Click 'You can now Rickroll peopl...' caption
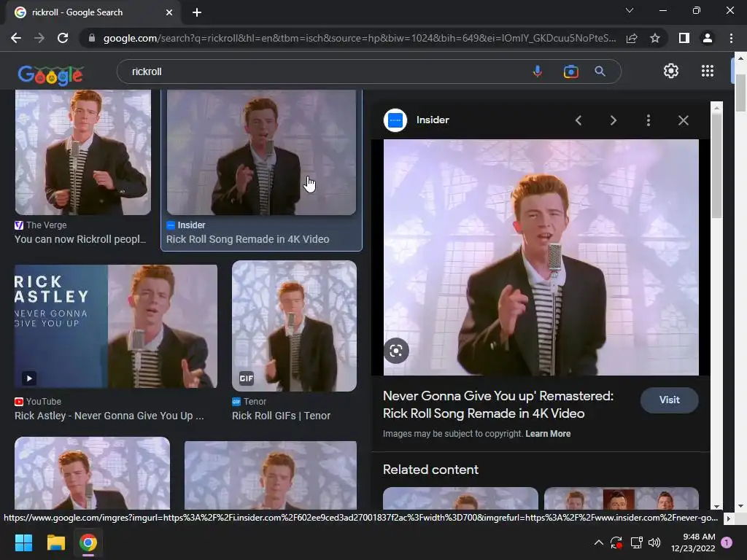The height and width of the screenshot is (560, 747). [80, 239]
